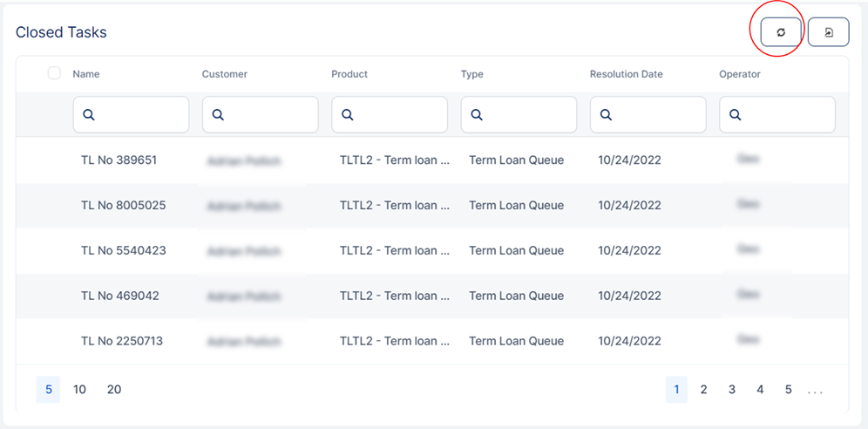Click search icon in Resolution Date filter
The width and height of the screenshot is (868, 429).
(x=606, y=115)
